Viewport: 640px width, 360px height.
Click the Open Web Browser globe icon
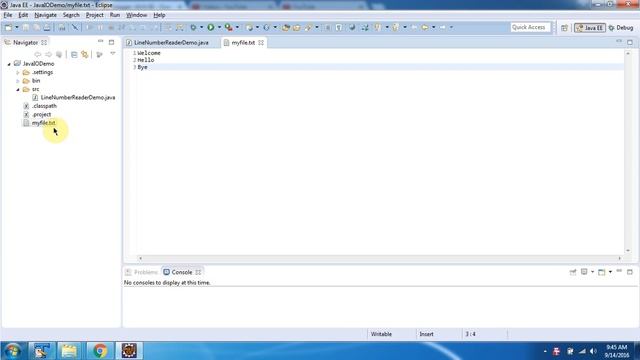[352, 27]
